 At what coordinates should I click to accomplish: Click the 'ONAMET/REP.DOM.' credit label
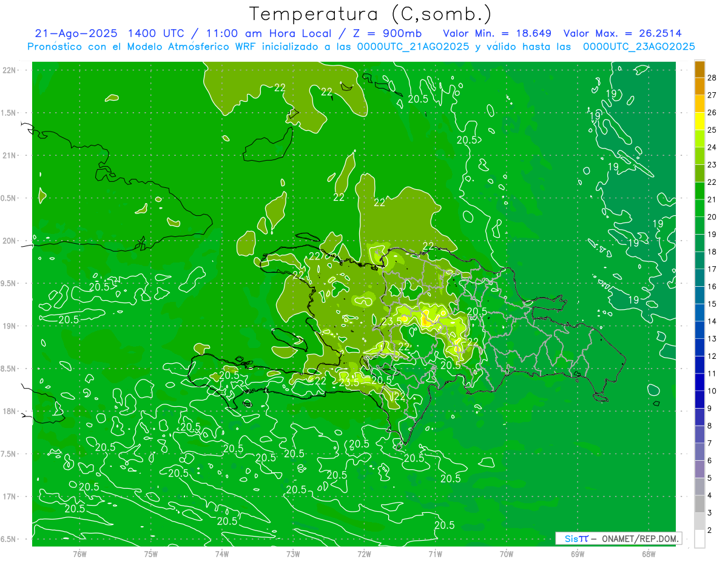tap(641, 538)
